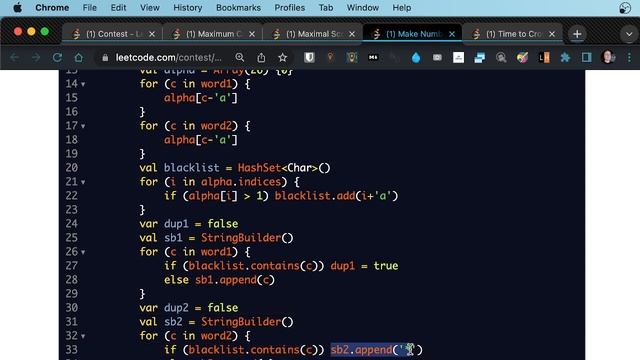Viewport: 640px width, 360px height.
Task: Select the Make Numb tab
Action: 412,34
